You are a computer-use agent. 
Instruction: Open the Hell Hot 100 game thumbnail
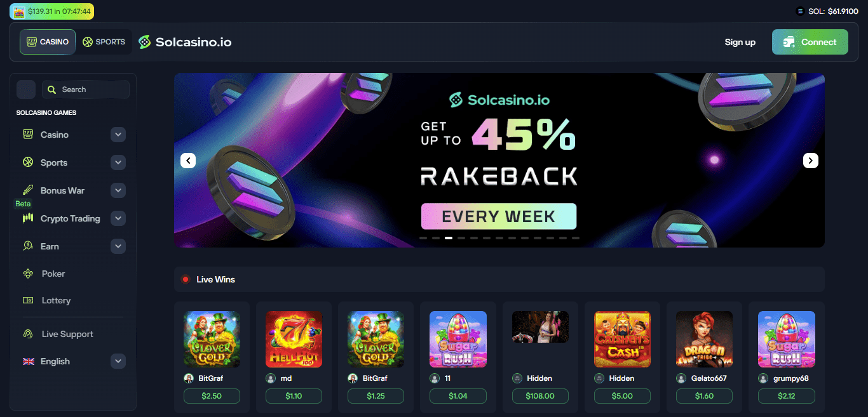294,339
